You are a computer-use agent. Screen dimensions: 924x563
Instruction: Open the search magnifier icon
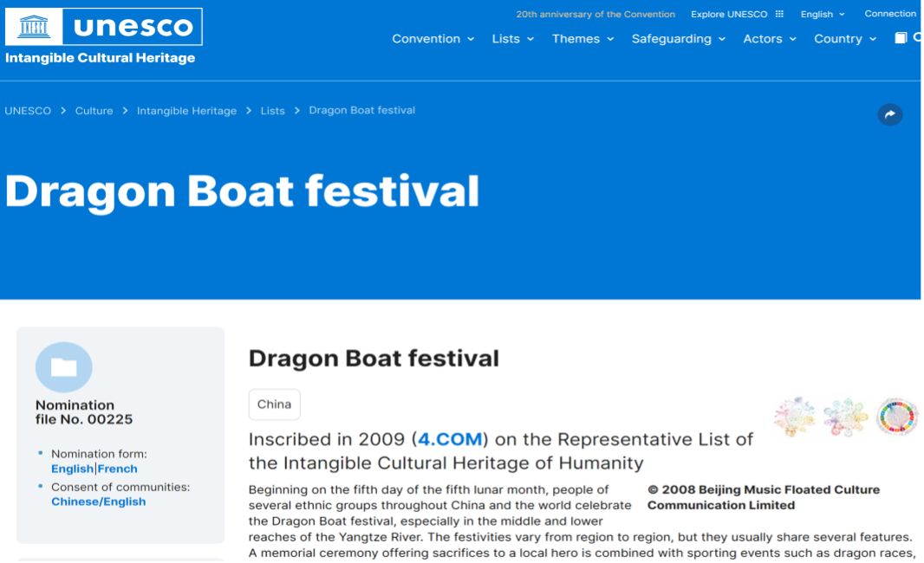click(x=917, y=36)
